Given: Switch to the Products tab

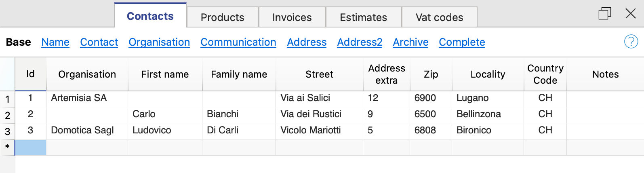Looking at the screenshot, I should 222,17.
